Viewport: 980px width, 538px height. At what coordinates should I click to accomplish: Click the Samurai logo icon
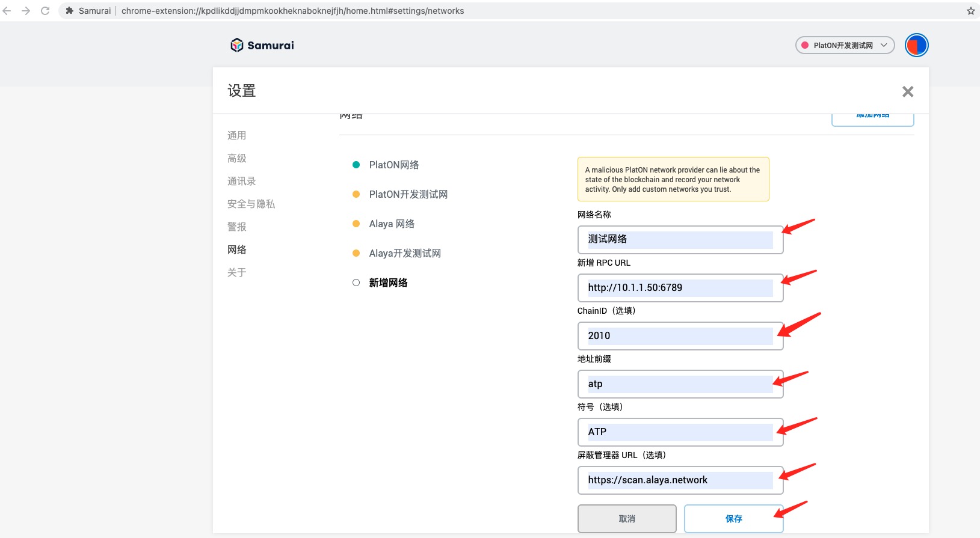237,45
